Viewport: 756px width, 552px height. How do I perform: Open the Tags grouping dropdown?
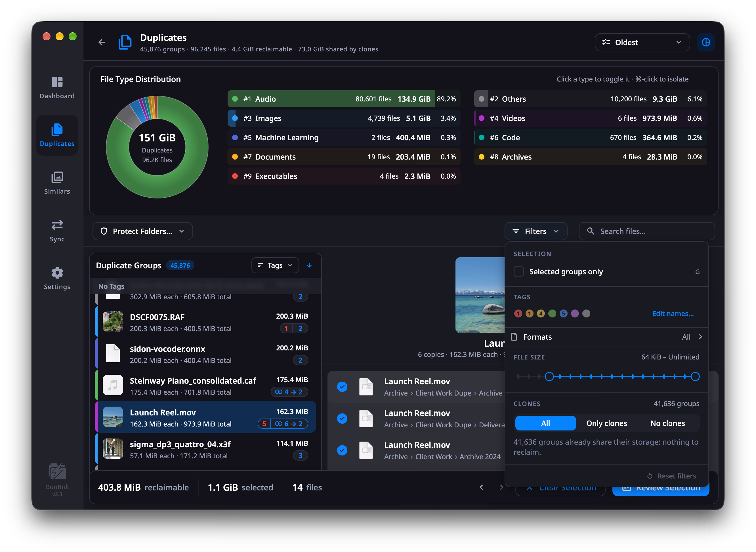[275, 265]
